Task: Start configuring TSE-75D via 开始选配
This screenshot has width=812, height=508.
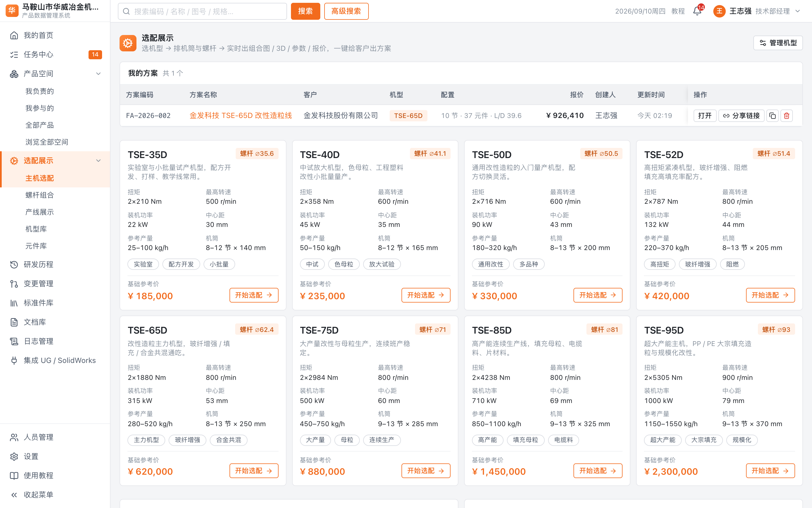Action: coord(426,471)
